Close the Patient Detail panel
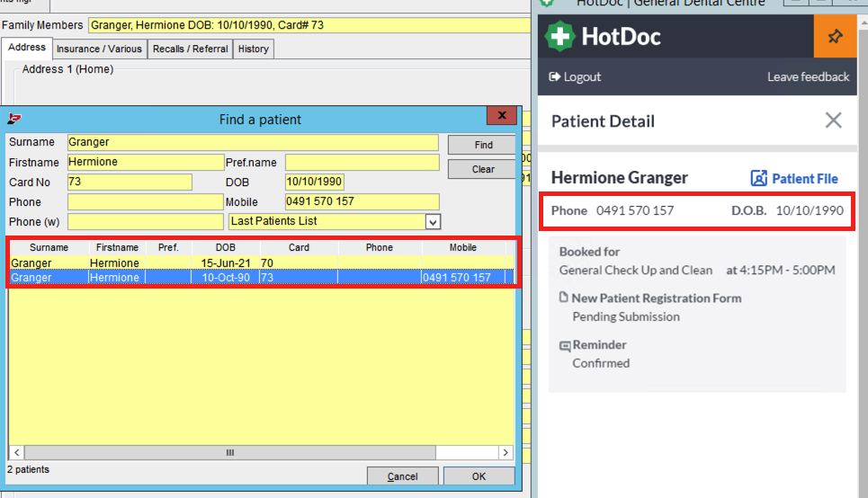The image size is (868, 498). click(833, 120)
